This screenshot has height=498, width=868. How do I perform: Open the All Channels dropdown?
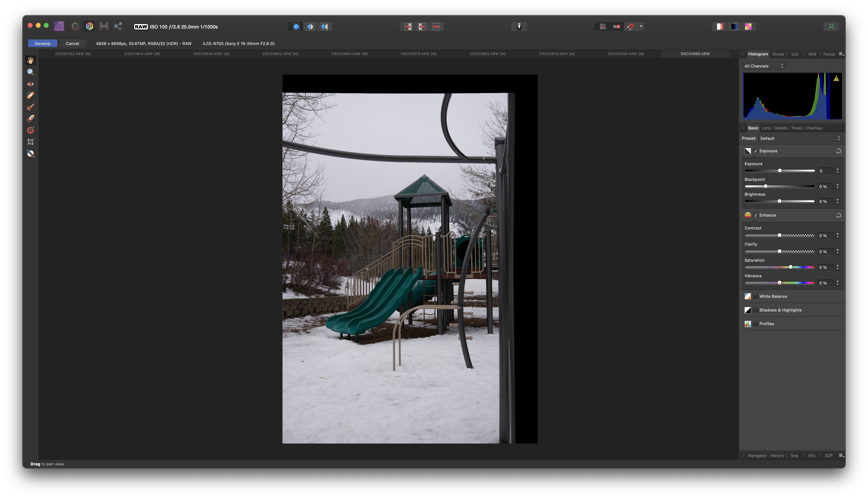[x=764, y=66]
